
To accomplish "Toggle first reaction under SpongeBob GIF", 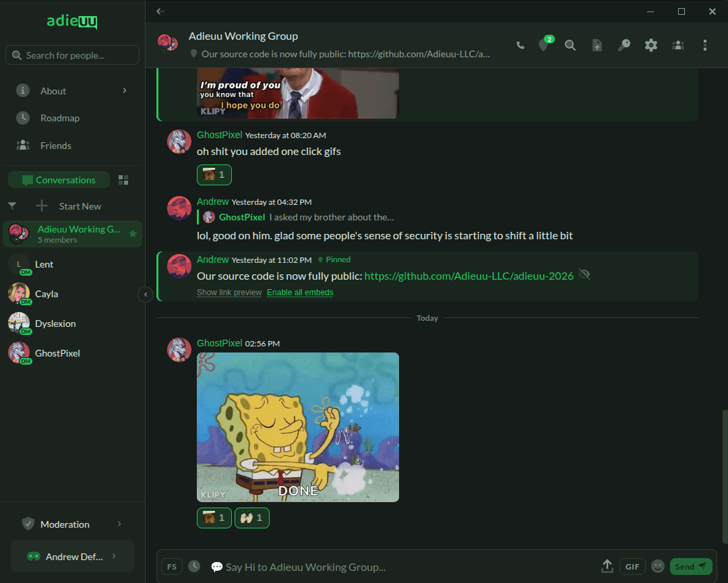I will (214, 518).
